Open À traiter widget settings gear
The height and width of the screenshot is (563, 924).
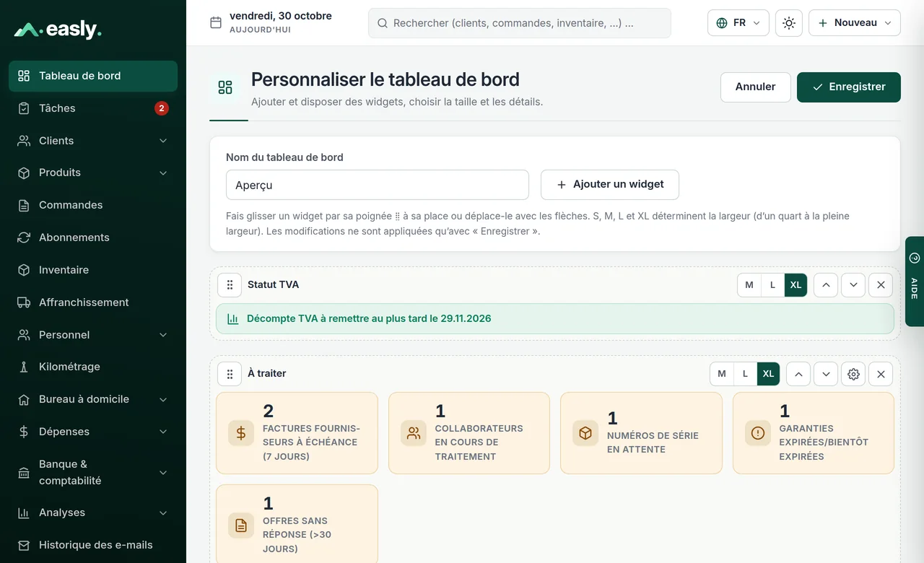pyautogui.click(x=853, y=374)
